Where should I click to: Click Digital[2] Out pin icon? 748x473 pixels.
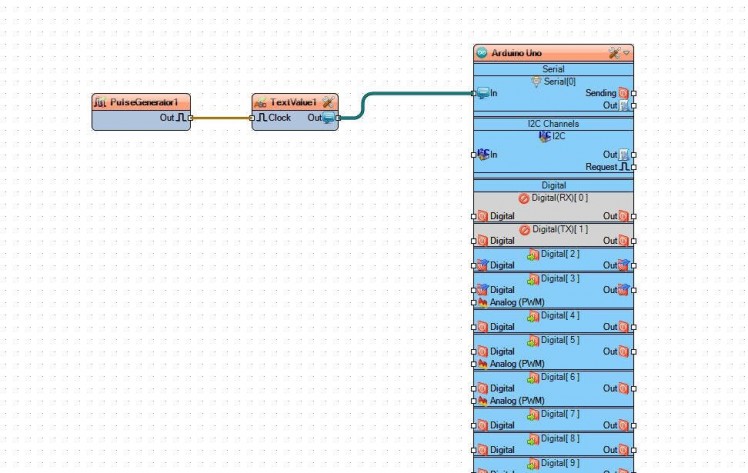coord(623,265)
